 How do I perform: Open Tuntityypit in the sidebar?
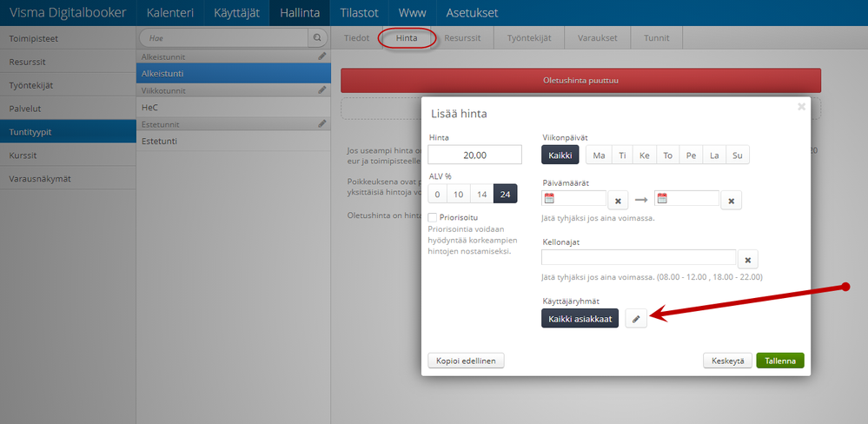(68, 132)
